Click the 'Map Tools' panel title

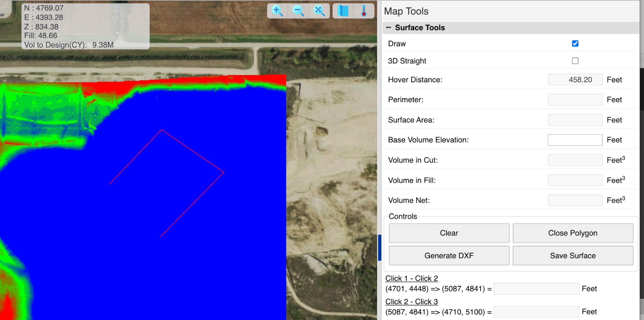click(x=406, y=11)
